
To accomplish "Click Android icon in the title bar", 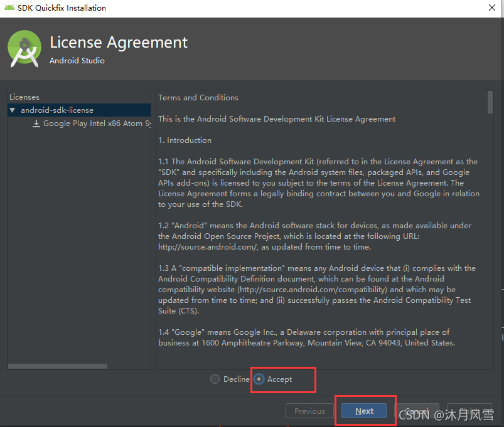I will click(9, 8).
